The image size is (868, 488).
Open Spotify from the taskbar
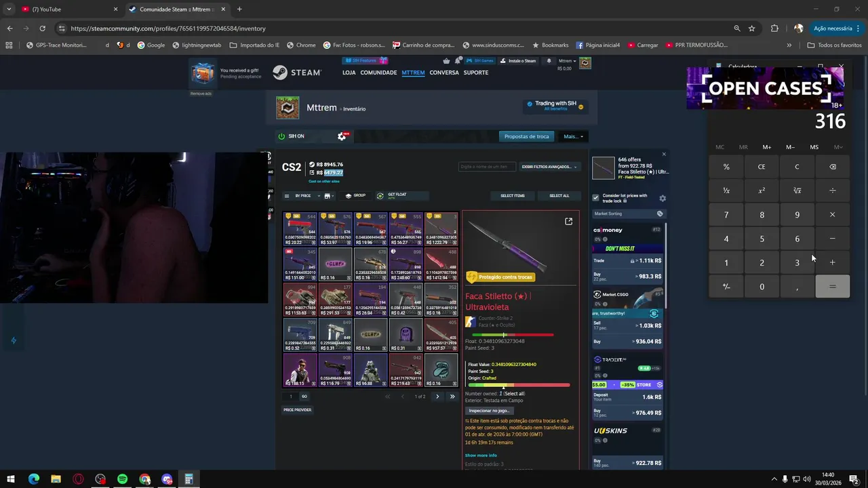coord(123,479)
